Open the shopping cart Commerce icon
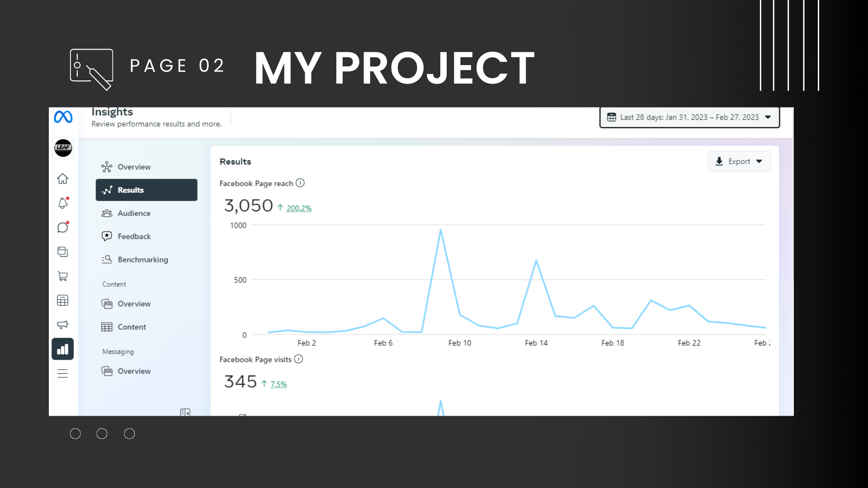 (x=63, y=276)
